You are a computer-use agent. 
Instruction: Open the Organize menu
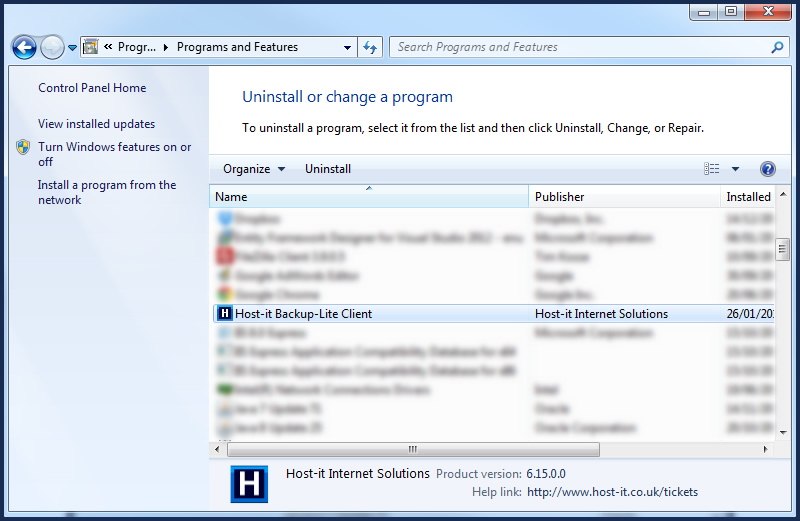click(x=254, y=169)
